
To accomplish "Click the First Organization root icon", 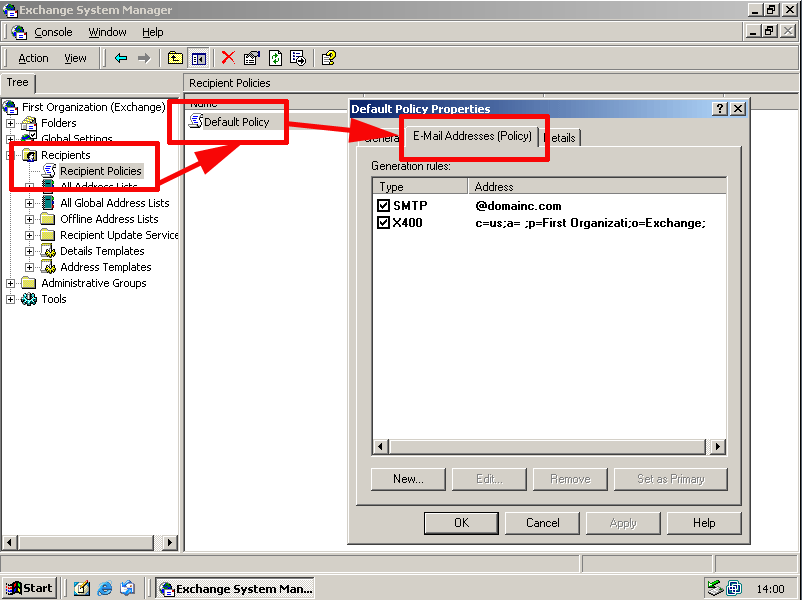I will 10,107.
